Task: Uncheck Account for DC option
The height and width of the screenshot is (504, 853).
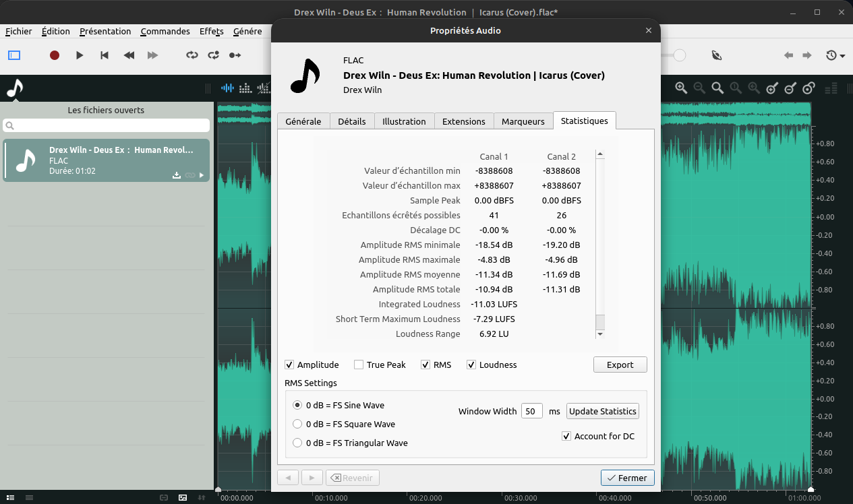Action: pos(566,437)
